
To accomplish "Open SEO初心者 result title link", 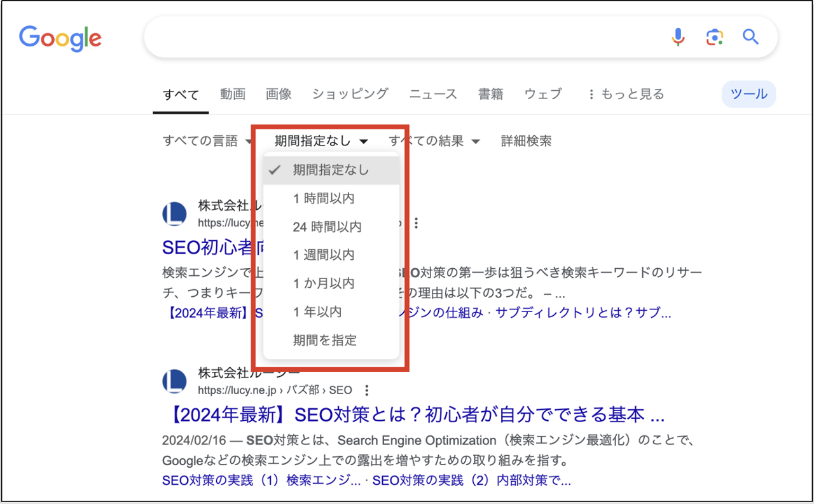I will [x=212, y=247].
